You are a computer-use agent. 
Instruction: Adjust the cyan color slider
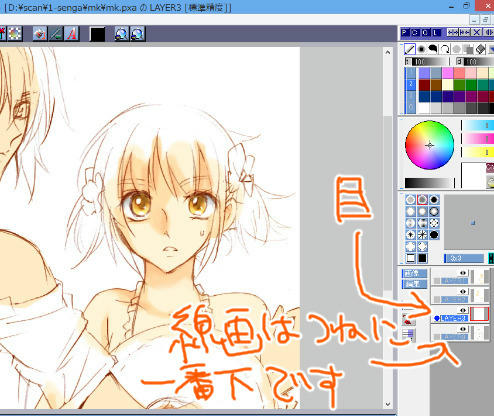(478, 125)
